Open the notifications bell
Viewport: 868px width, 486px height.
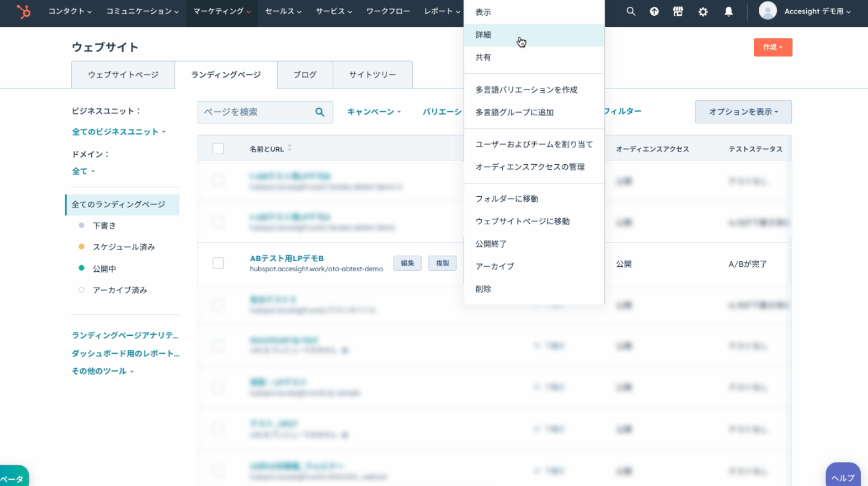729,11
